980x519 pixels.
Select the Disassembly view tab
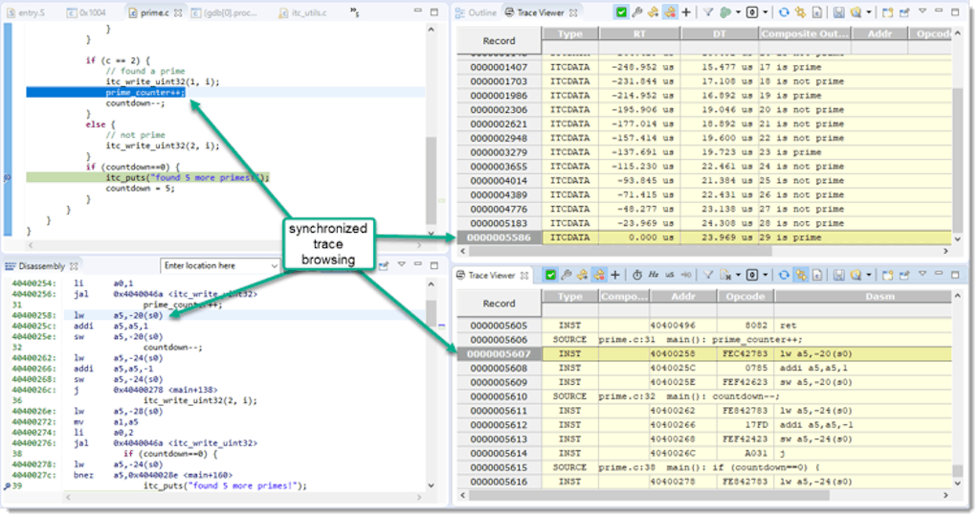[41, 266]
